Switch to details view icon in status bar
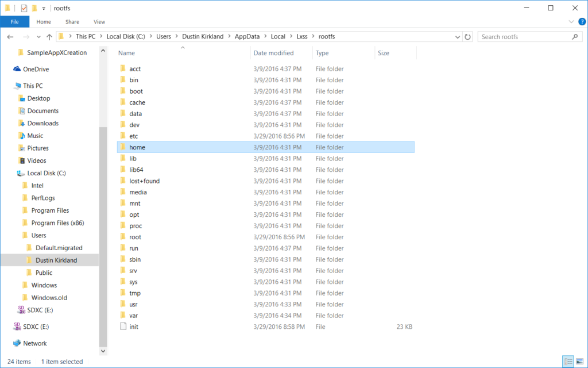Image resolution: width=588 pixels, height=368 pixels. 568,362
